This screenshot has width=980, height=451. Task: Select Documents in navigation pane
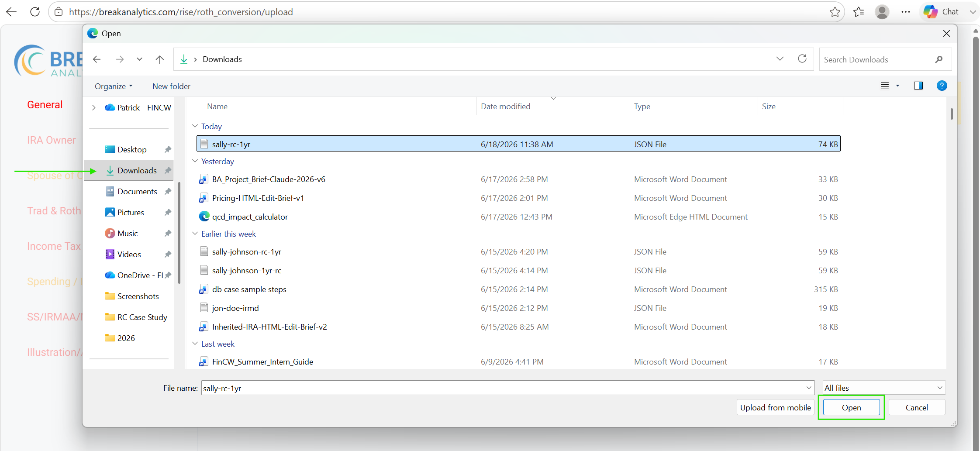pyautogui.click(x=137, y=191)
